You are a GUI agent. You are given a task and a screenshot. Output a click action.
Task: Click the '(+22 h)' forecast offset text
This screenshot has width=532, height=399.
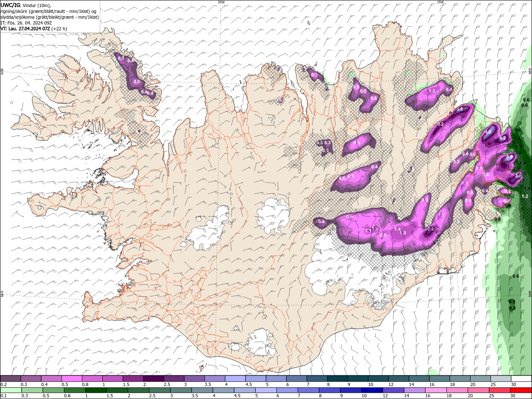click(x=59, y=29)
